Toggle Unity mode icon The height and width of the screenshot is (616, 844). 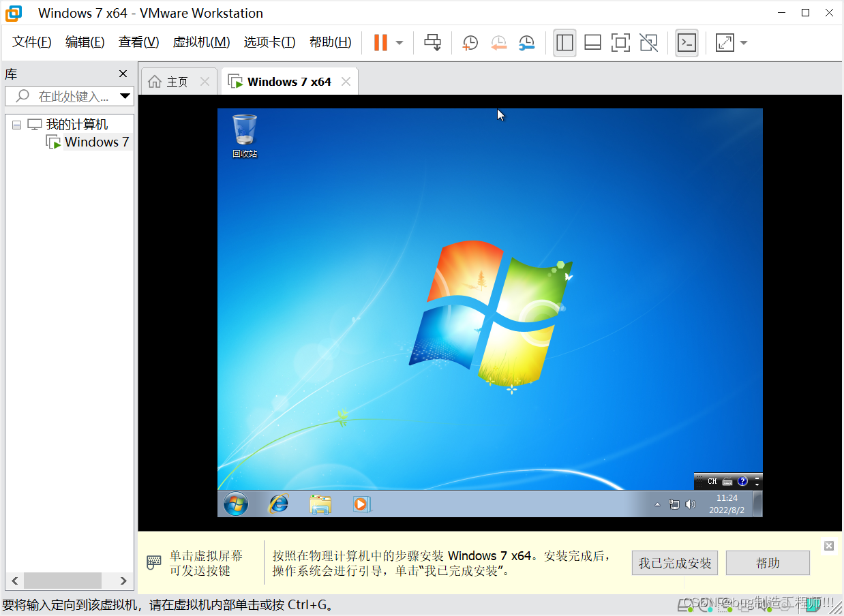pyautogui.click(x=649, y=43)
